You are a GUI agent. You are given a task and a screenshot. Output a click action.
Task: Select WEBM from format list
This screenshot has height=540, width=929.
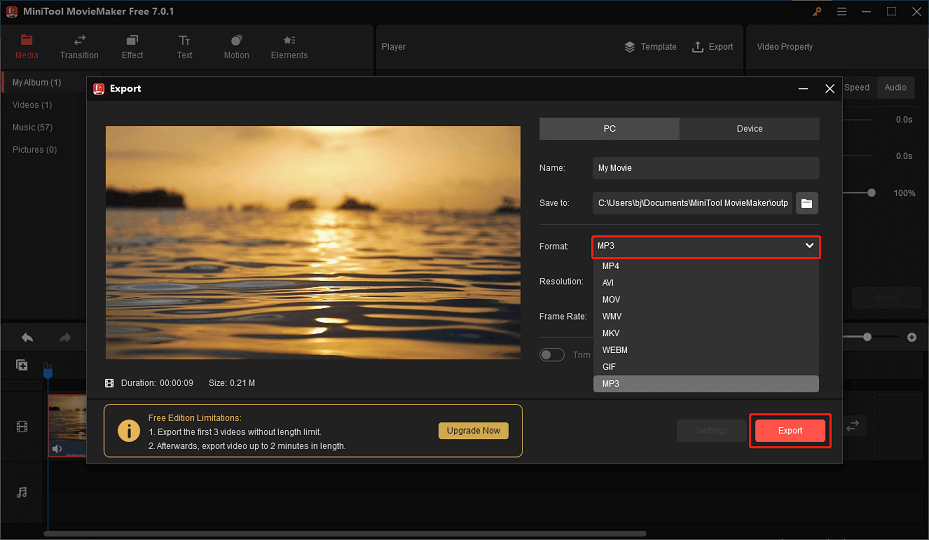pos(706,350)
